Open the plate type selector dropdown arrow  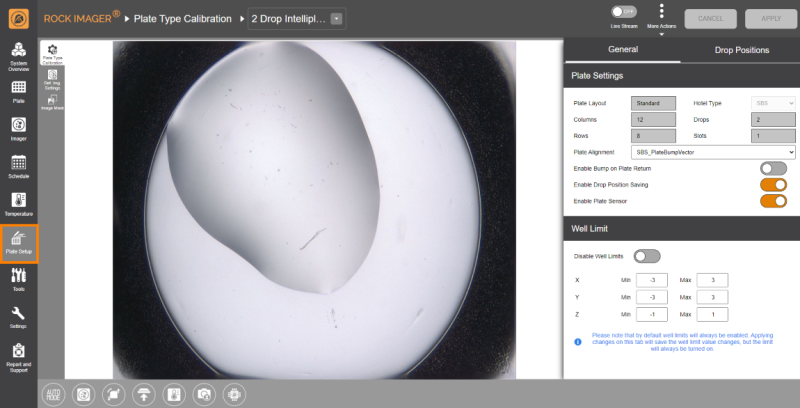point(335,18)
